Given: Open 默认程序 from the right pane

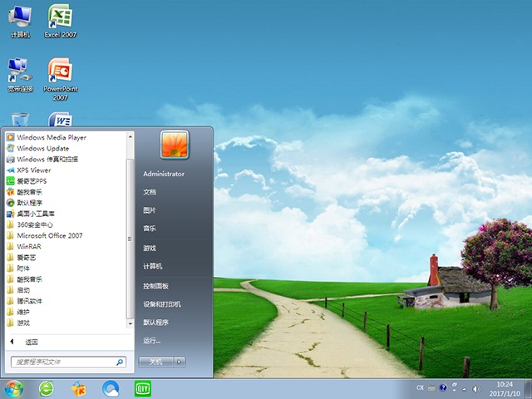Looking at the screenshot, I should (155, 323).
